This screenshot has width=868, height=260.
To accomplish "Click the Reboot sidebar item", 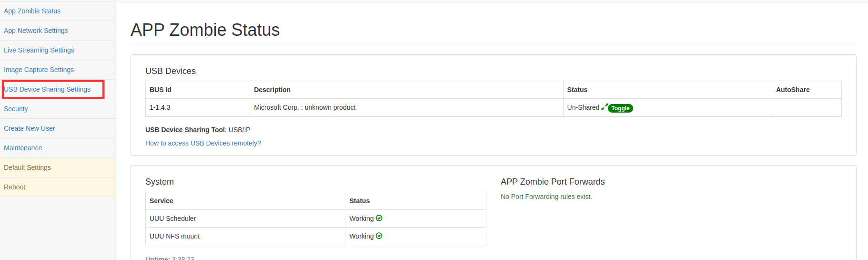I will pos(14,187).
